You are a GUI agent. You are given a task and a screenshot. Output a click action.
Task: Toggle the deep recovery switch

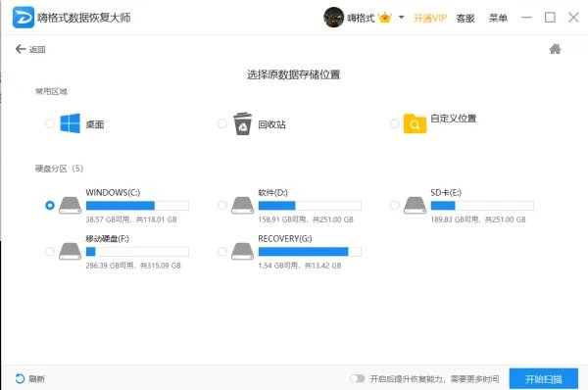(357, 379)
